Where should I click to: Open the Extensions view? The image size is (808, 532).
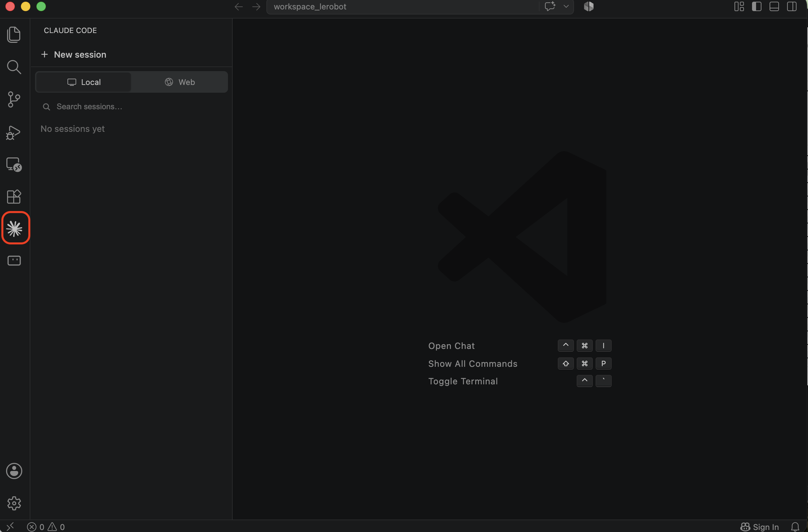[14, 197]
